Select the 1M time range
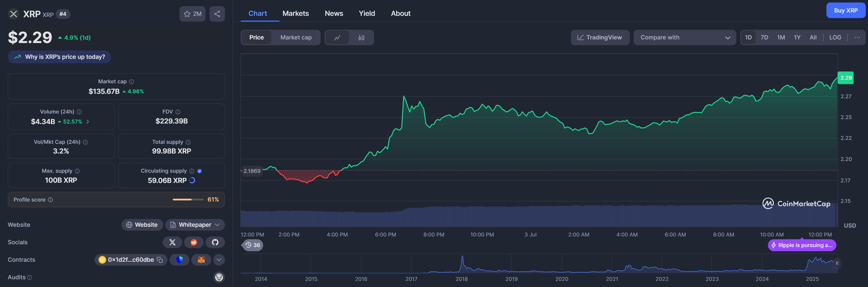 click(781, 37)
